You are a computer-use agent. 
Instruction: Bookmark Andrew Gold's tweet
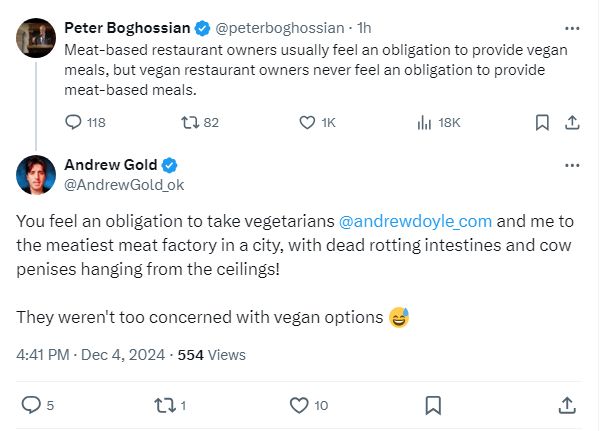(433, 405)
